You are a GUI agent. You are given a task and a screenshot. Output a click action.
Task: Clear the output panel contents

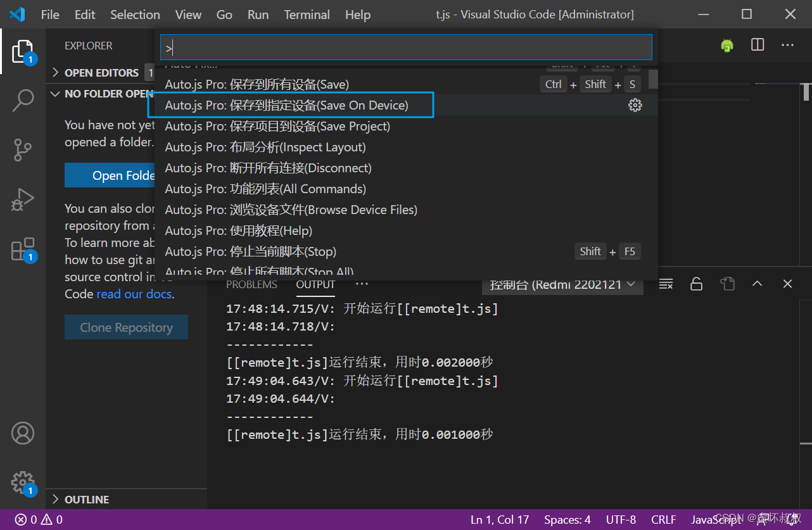[x=666, y=284]
